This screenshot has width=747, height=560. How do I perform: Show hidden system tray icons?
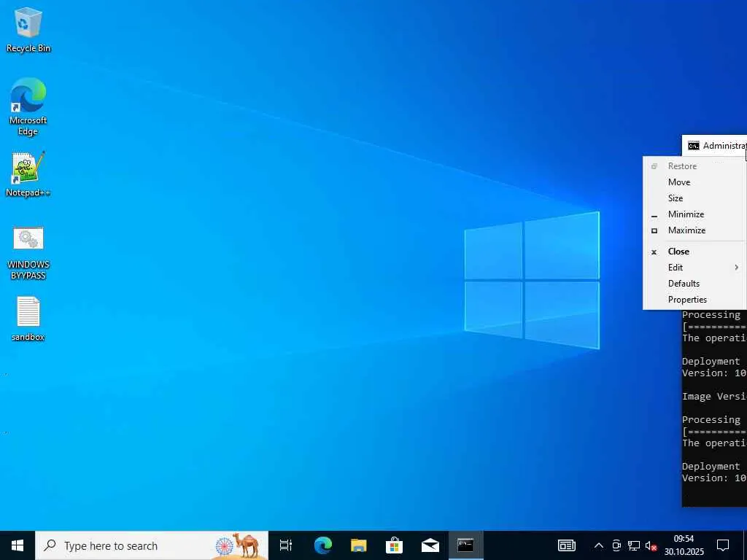point(599,545)
